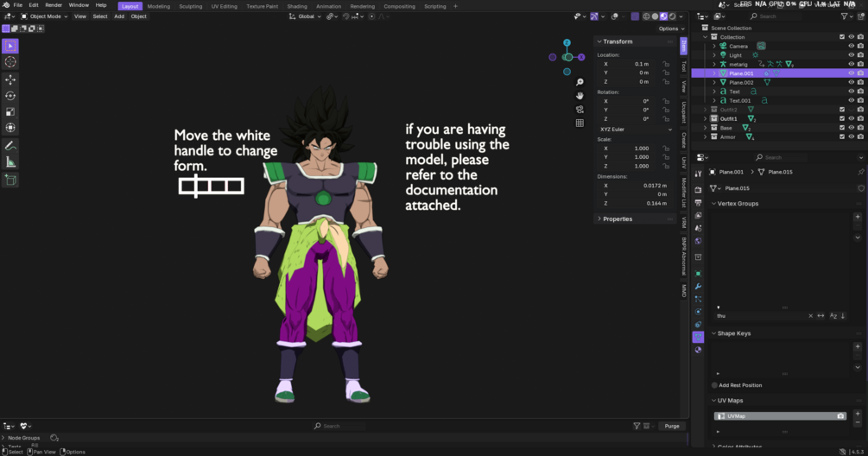Viewport: 868px width, 456px height.
Task: Hide the Camera object in viewport
Action: click(x=852, y=46)
